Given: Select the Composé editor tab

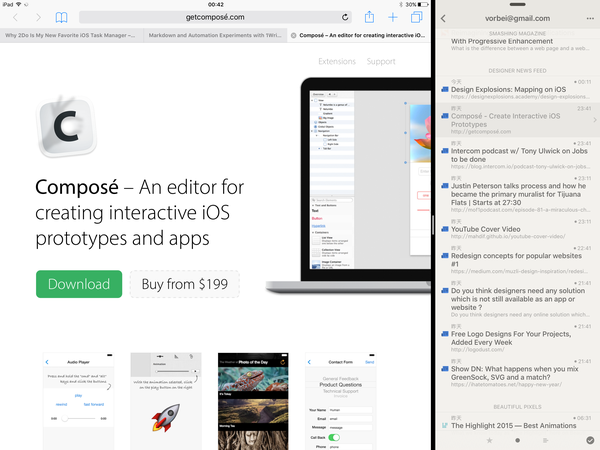Looking at the screenshot, I should pyautogui.click(x=359, y=35).
